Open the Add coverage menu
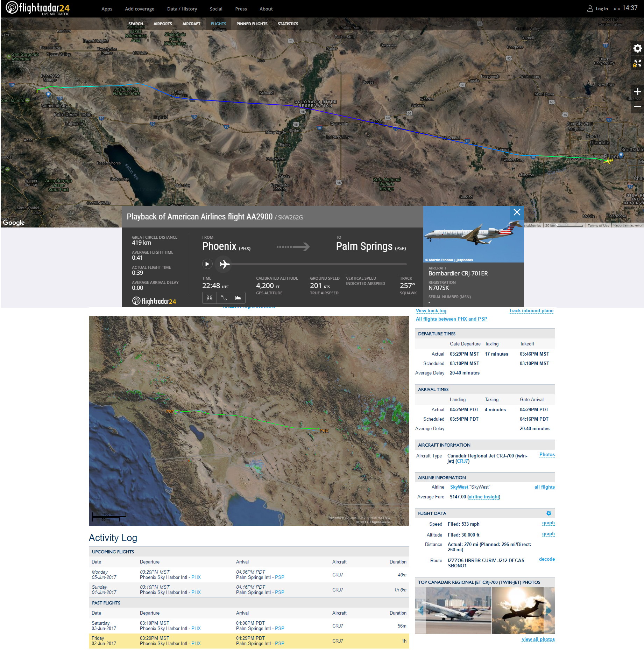 140,9
